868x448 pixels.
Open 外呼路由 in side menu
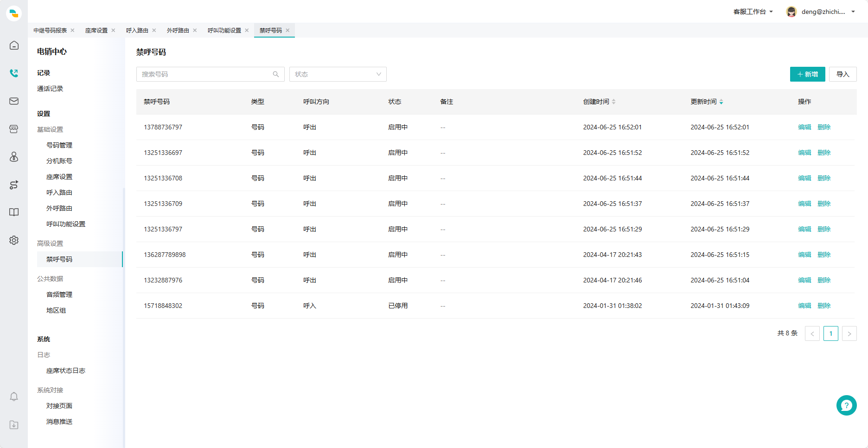(59, 208)
